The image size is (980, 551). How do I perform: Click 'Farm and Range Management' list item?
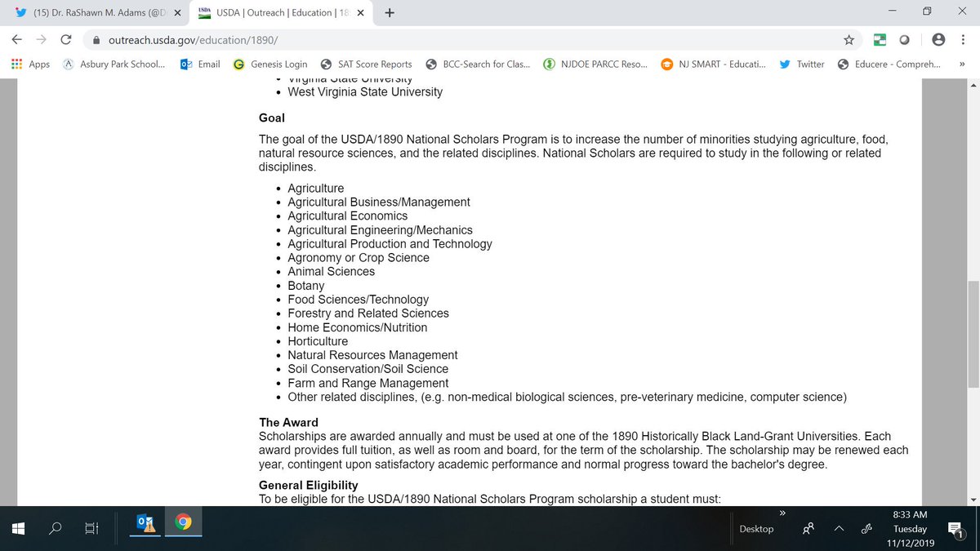[x=368, y=383]
